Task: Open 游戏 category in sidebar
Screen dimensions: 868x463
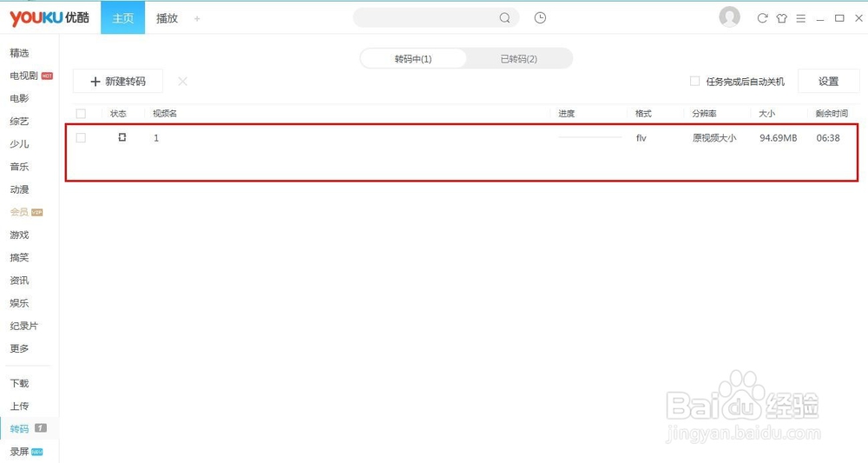Action: point(19,235)
